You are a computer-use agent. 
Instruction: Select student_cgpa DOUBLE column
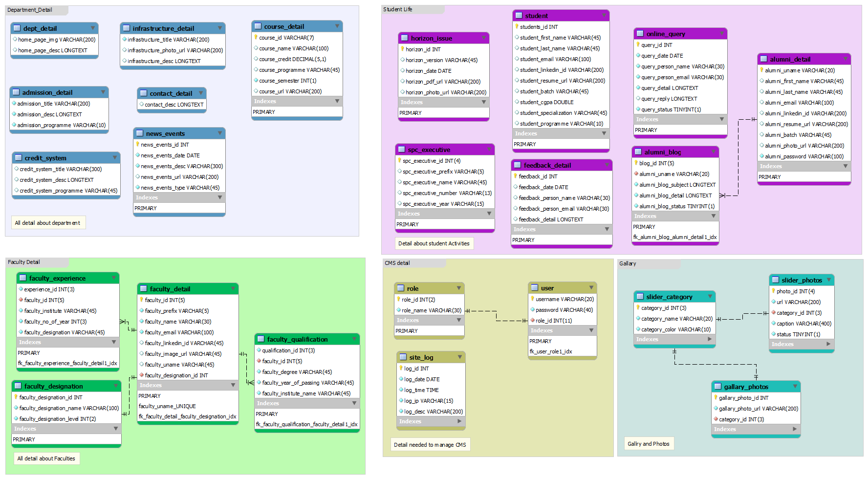(561, 102)
